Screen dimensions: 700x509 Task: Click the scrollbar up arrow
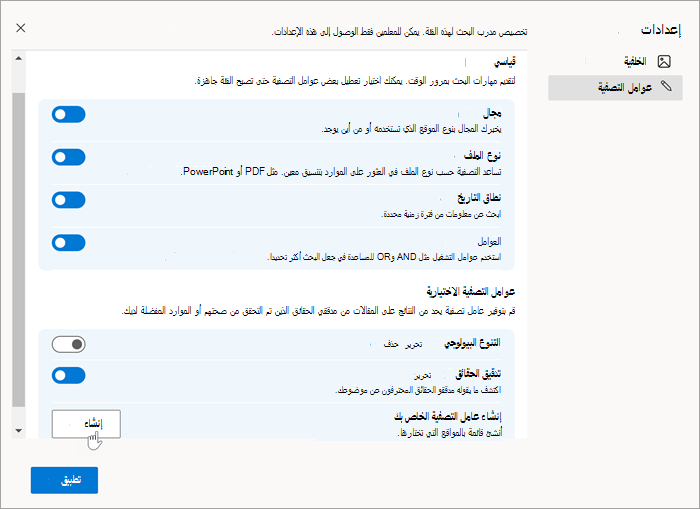(x=18, y=58)
